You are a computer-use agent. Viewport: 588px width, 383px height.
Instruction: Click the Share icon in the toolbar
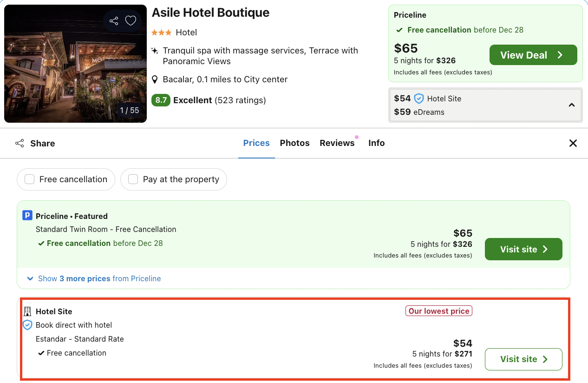pos(19,143)
